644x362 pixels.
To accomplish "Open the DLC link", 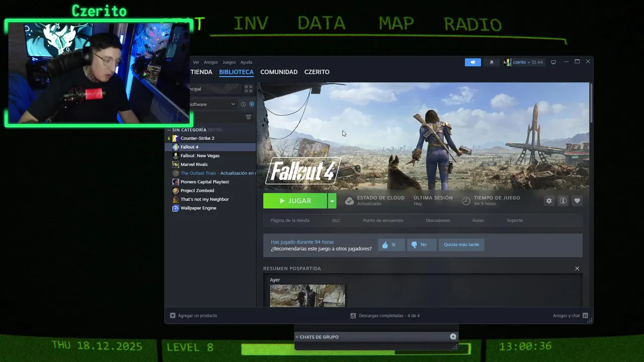I will click(336, 220).
